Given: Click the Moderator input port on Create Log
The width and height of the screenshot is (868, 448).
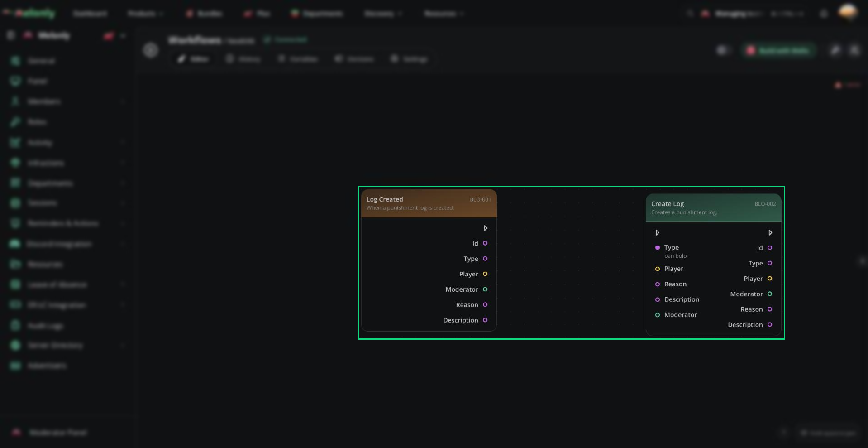Looking at the screenshot, I should coord(658,315).
